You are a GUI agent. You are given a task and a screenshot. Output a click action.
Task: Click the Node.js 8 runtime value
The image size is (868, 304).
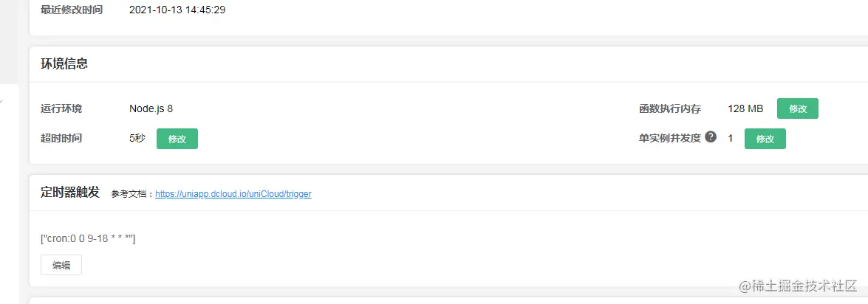(151, 109)
